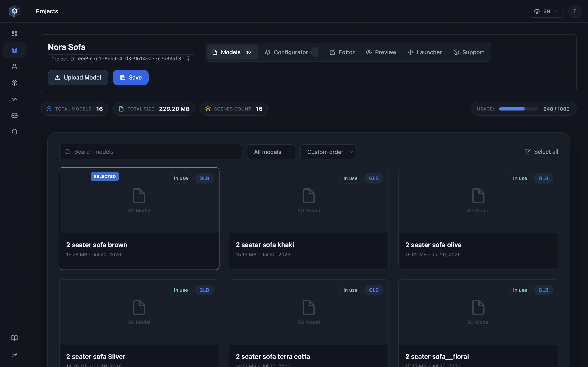The height and width of the screenshot is (367, 588).
Task: Open the headset support sidebar icon
Action: (14, 132)
